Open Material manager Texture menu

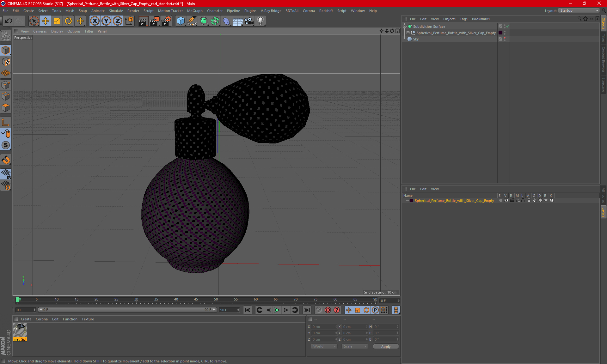coord(88,319)
